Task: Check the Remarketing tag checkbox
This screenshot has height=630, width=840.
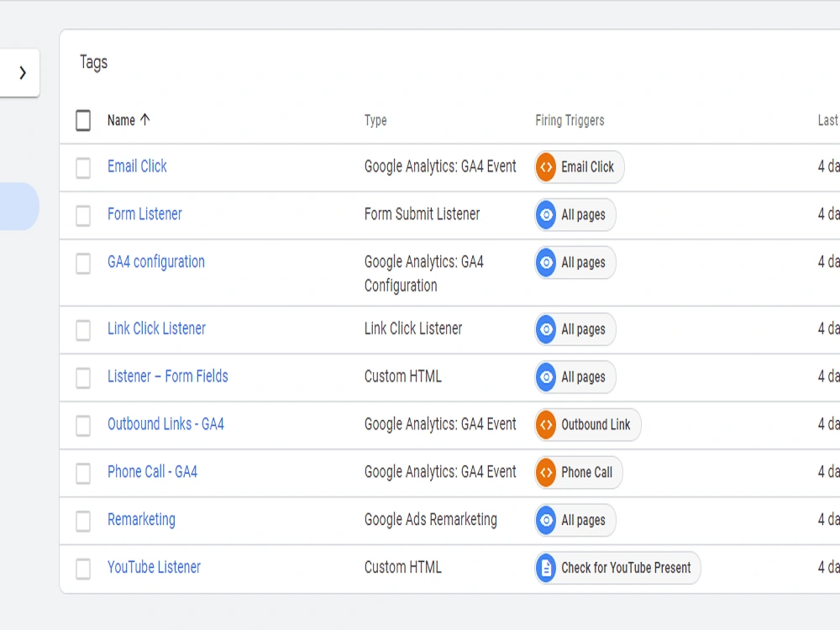Action: [83, 522]
